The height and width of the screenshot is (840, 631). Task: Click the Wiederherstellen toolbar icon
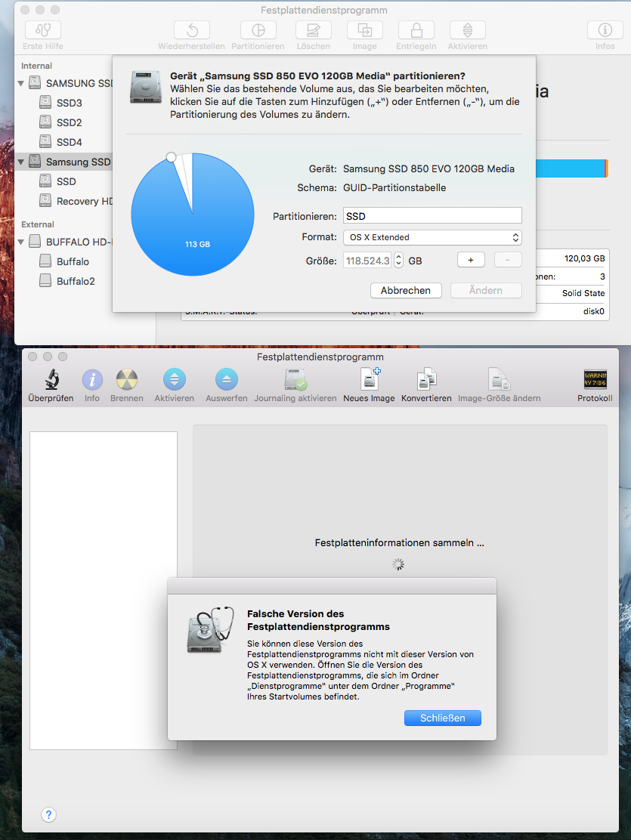coord(192,30)
